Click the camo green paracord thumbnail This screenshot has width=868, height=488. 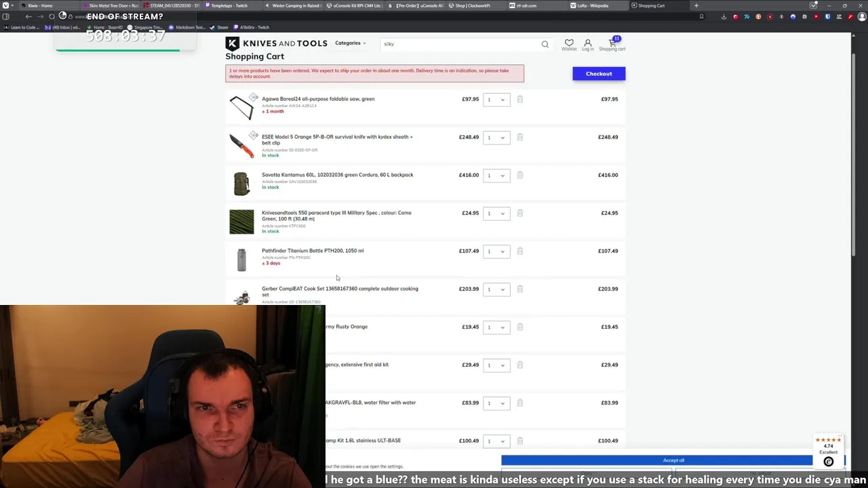click(x=241, y=222)
